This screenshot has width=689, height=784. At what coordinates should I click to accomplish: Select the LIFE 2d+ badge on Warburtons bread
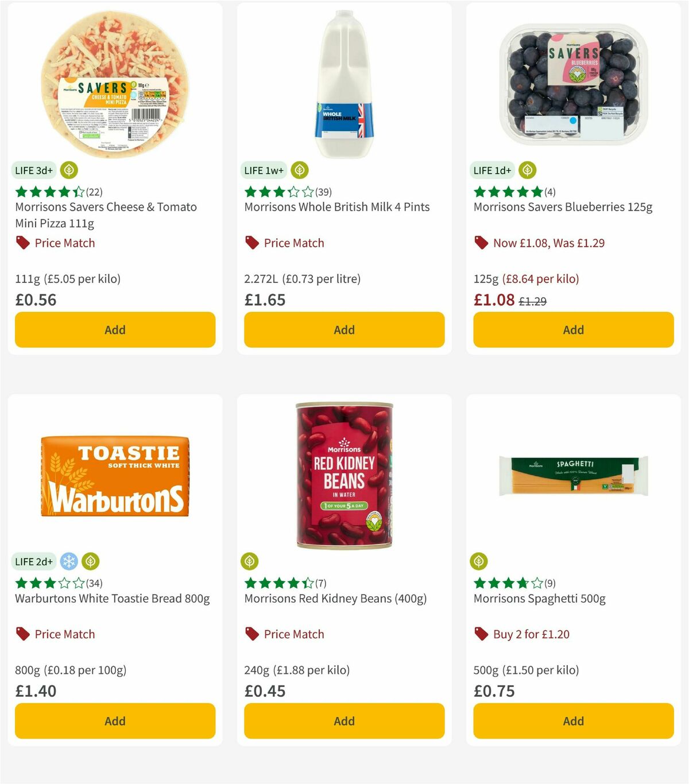click(x=33, y=561)
